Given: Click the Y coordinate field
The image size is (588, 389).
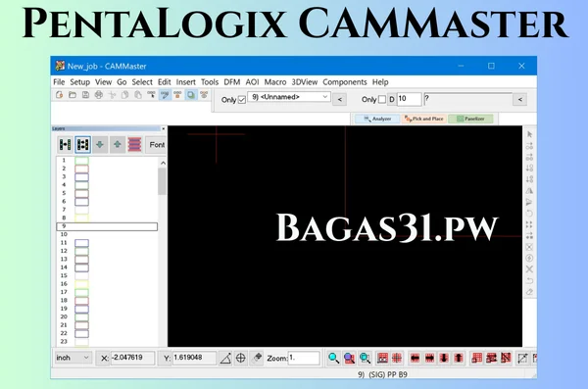Looking at the screenshot, I should [194, 358].
